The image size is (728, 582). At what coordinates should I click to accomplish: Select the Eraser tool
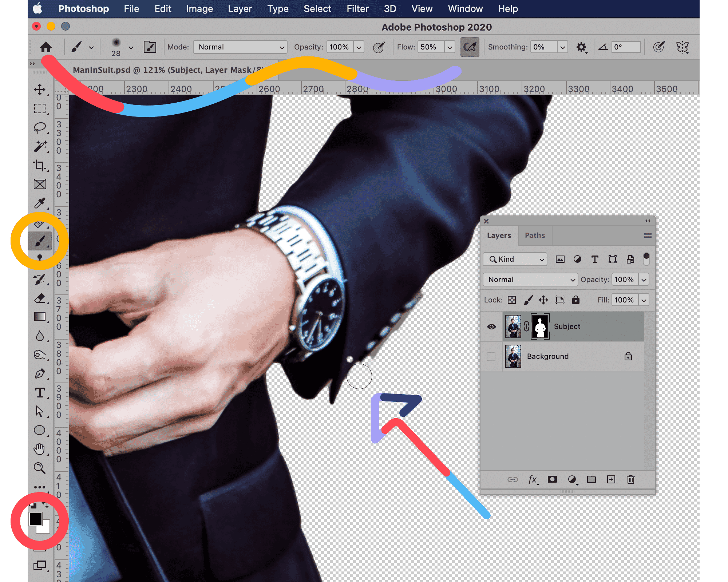coord(40,298)
